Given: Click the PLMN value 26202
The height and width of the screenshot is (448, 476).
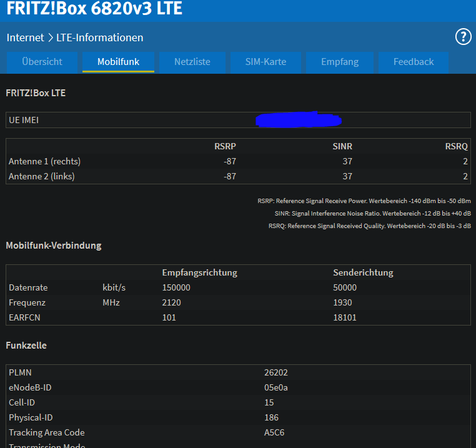Looking at the screenshot, I should click(x=275, y=372).
